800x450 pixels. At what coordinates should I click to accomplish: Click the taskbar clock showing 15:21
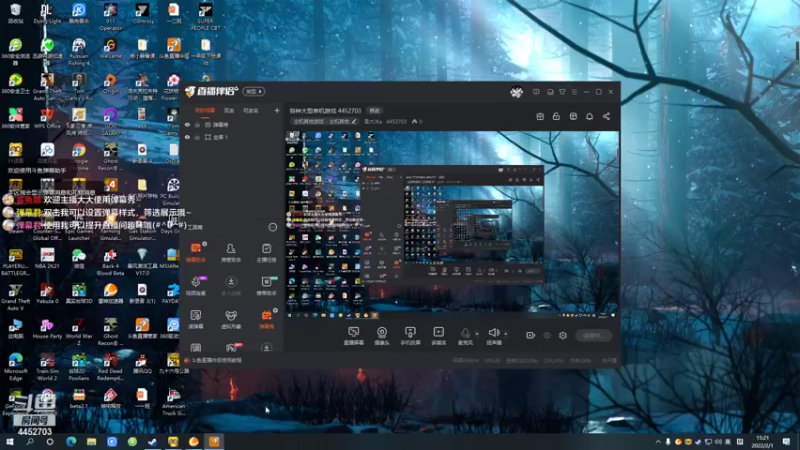point(762,441)
